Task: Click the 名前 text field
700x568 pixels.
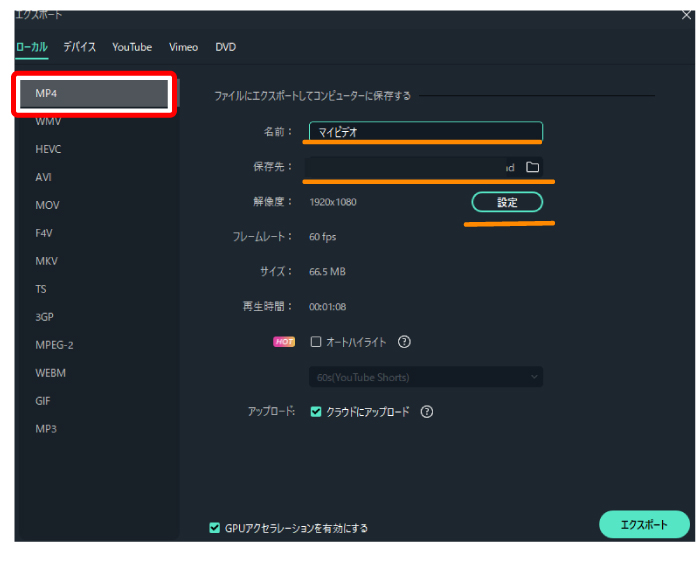Action: pyautogui.click(x=424, y=132)
